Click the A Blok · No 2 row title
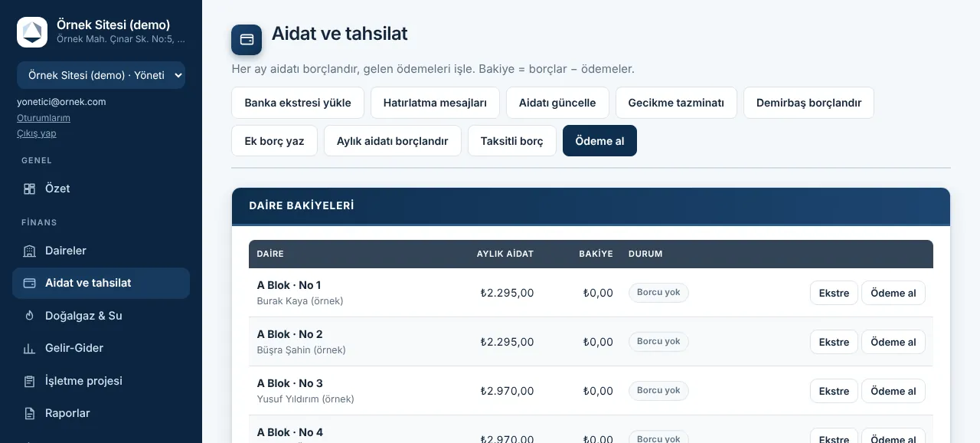This screenshot has height=443, width=980. 290,334
